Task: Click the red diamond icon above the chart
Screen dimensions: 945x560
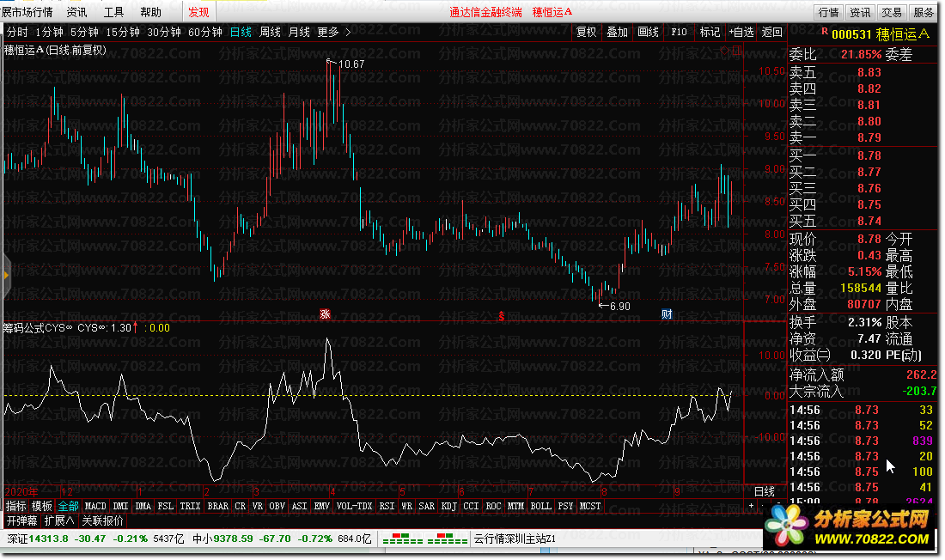Action: [725, 50]
